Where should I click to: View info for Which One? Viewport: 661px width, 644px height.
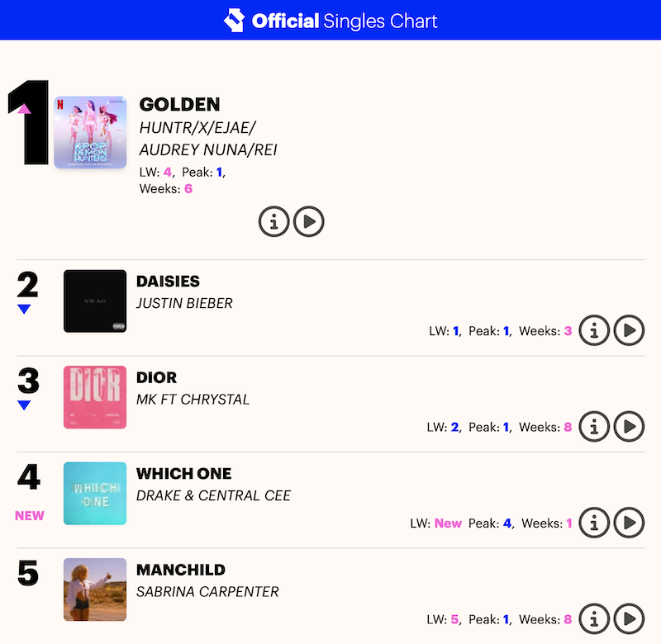click(594, 523)
